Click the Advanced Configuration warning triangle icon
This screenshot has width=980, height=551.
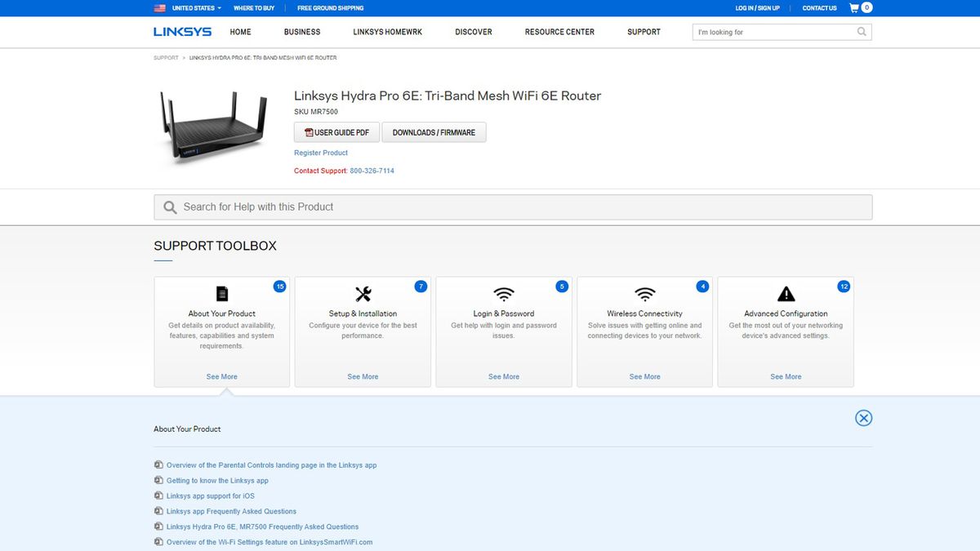tap(785, 294)
